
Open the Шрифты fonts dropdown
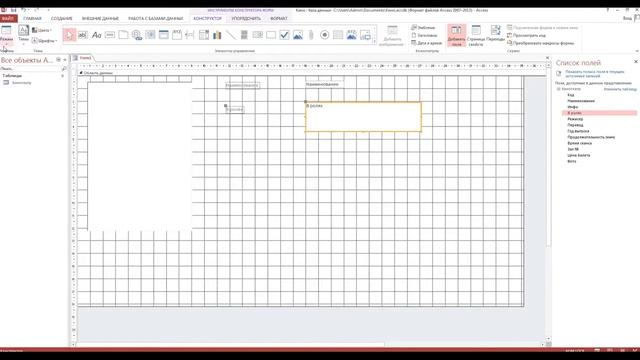click(x=44, y=41)
